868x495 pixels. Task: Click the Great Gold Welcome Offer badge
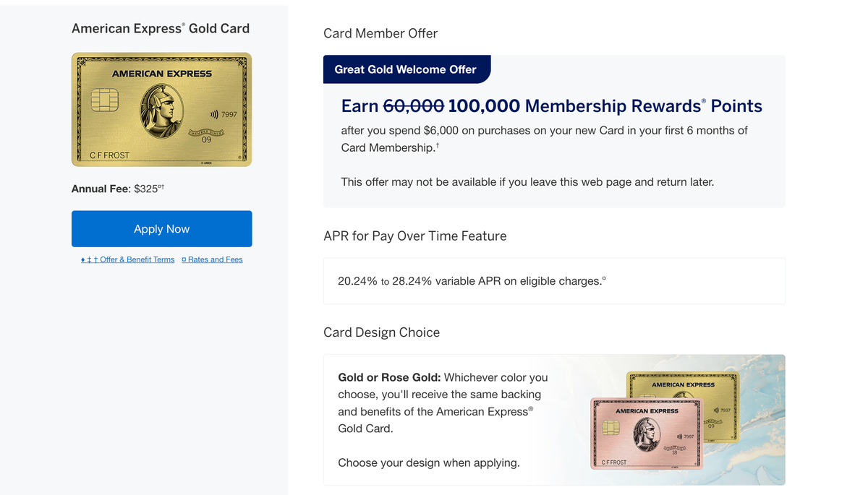point(407,69)
